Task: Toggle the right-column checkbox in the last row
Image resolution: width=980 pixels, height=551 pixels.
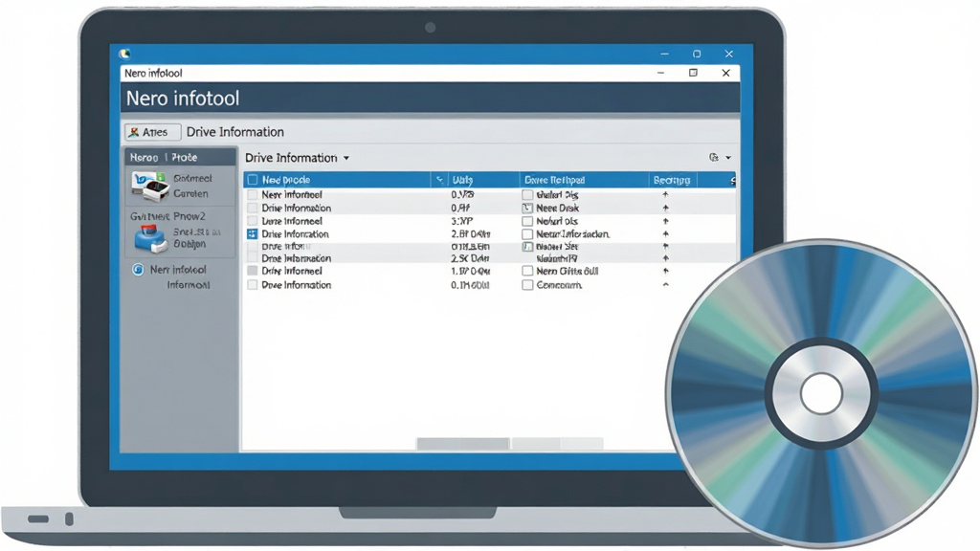Action: point(527,285)
